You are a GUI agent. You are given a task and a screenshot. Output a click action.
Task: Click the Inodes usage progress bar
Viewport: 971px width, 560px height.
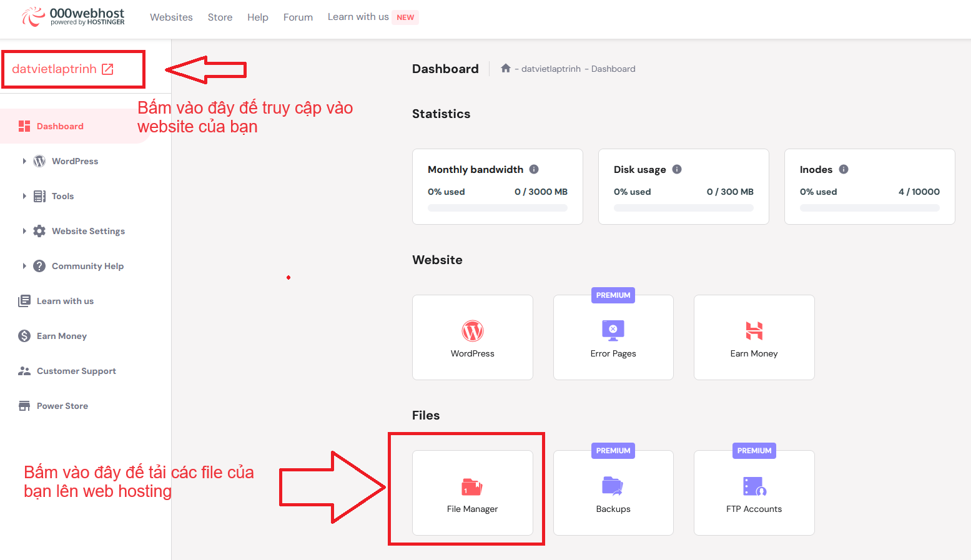click(870, 208)
